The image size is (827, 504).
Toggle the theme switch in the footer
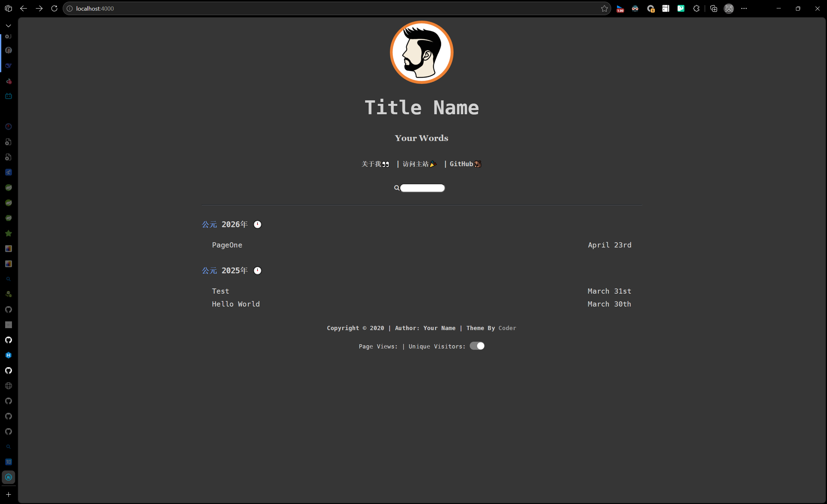[x=477, y=346]
